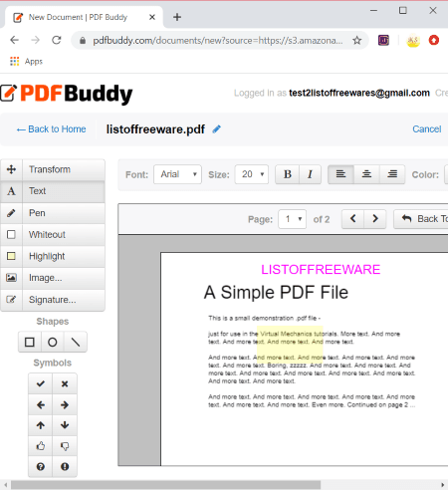Screen dimensions: 448x490
Task: Select the Text tool
Action: click(53, 191)
